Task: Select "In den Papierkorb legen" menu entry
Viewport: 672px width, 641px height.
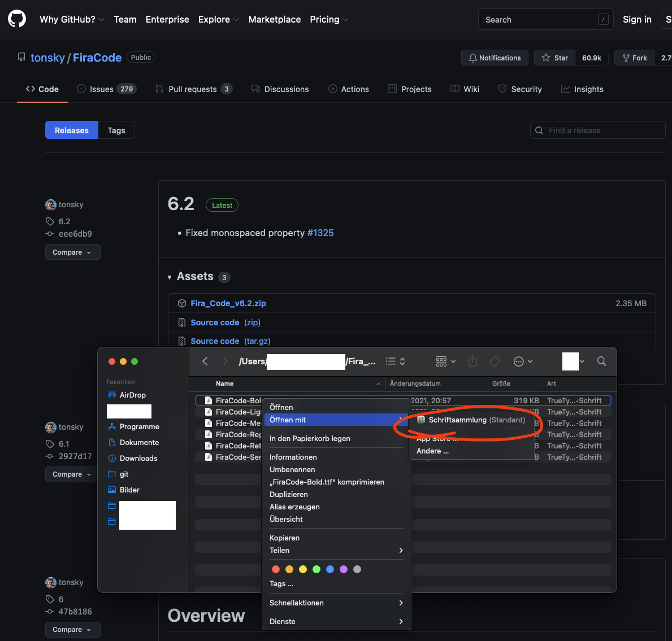Action: 310,438
